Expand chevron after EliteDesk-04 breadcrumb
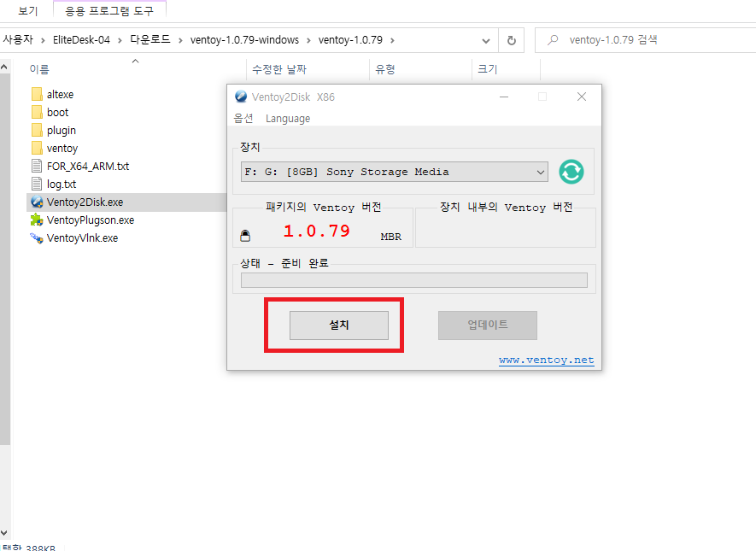This screenshot has height=551, width=756. 120,40
